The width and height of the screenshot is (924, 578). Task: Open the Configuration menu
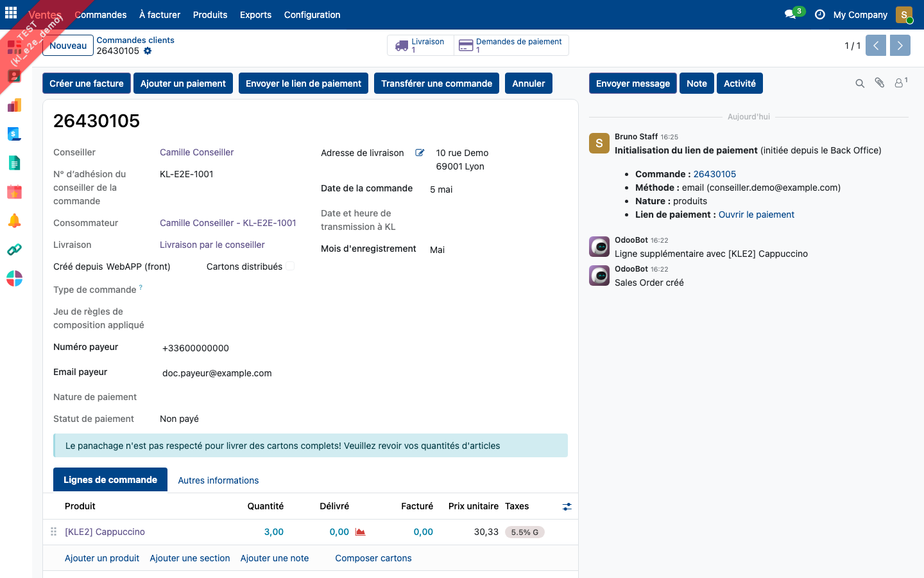312,15
